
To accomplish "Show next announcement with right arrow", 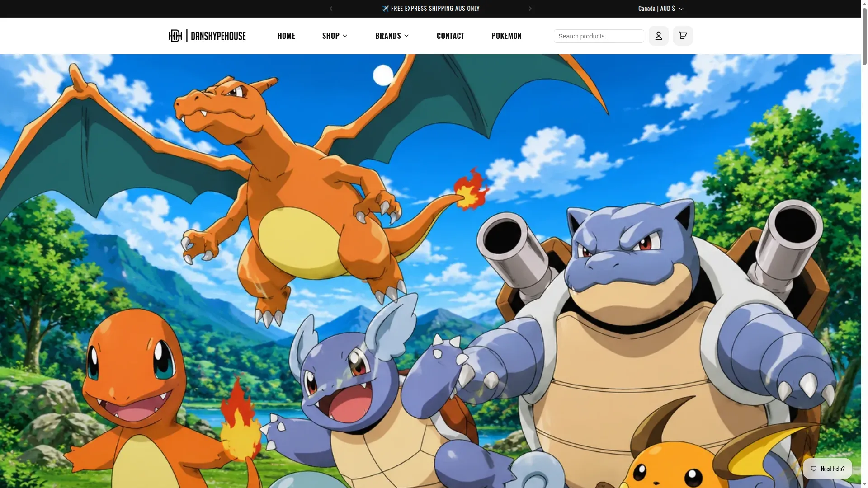I will tap(530, 9).
